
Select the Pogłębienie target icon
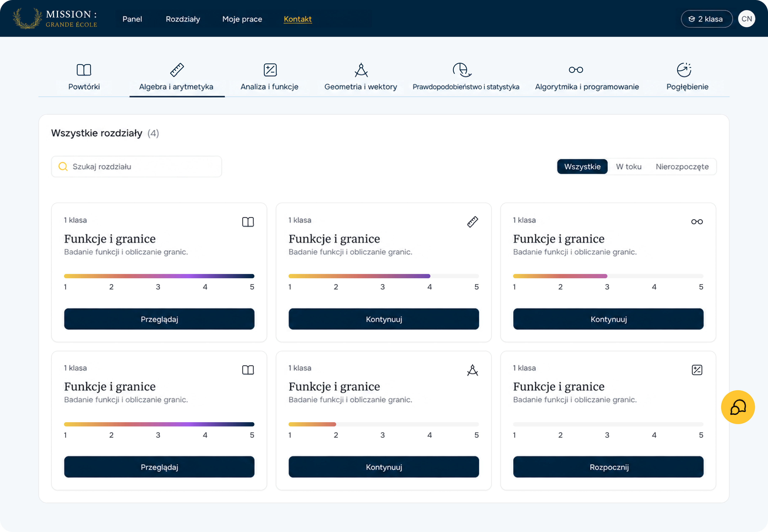point(684,70)
